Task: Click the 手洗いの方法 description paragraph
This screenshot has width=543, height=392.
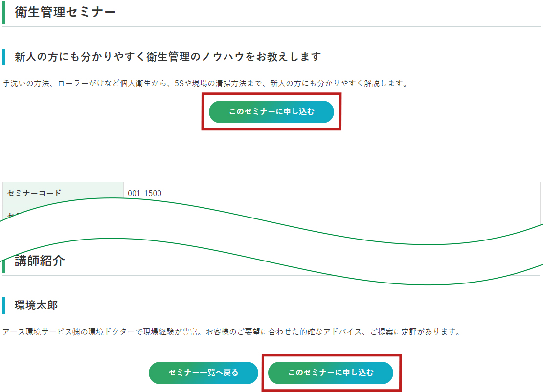Action: [x=205, y=83]
